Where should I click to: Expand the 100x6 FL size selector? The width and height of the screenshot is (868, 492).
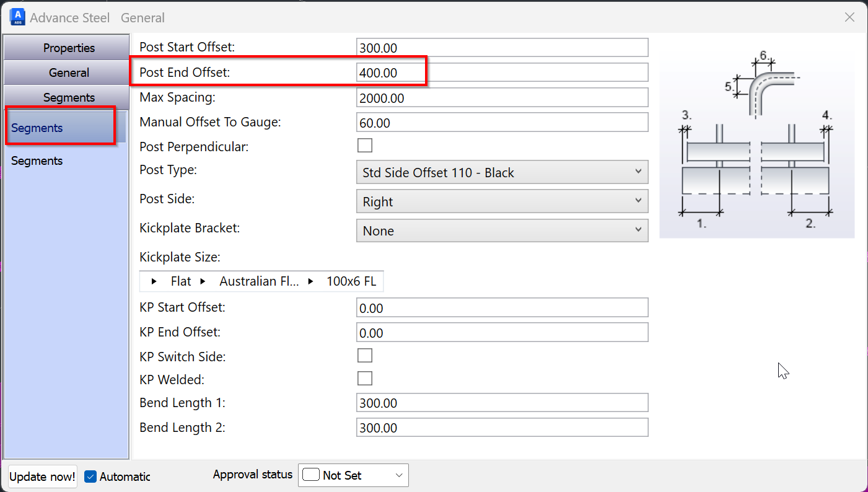coord(310,281)
